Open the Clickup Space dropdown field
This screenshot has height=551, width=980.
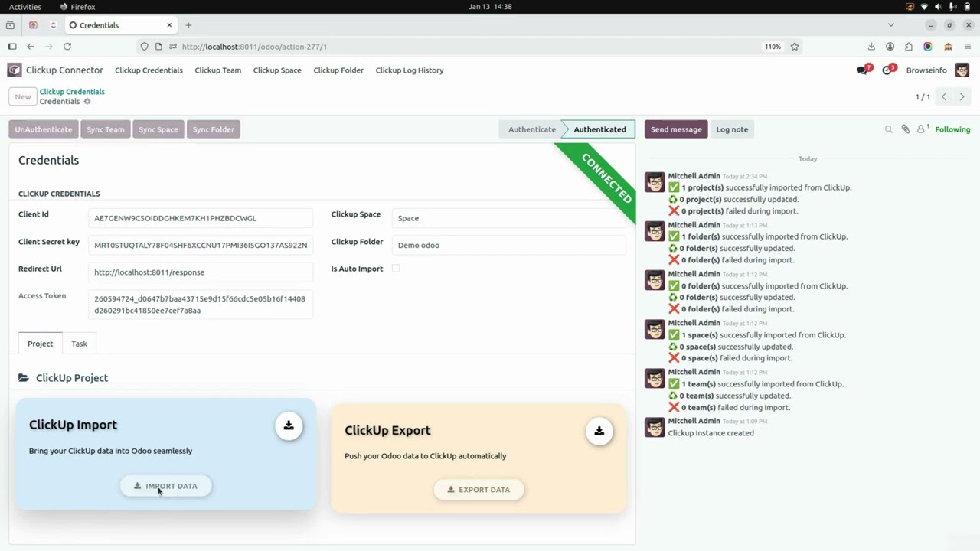pyautogui.click(x=508, y=218)
